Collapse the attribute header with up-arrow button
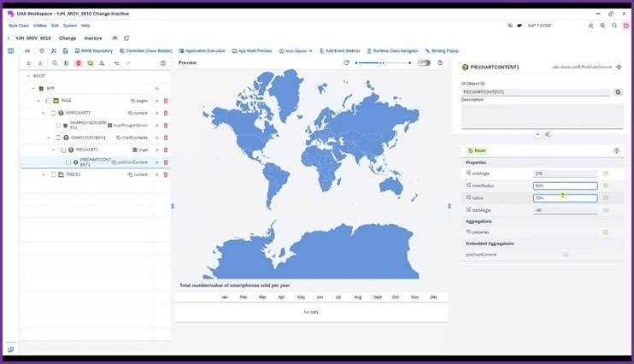This screenshot has width=634, height=364. click(537, 134)
